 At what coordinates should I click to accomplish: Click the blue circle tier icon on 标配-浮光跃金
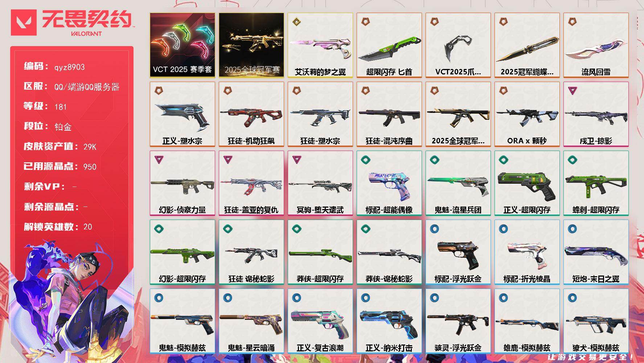click(434, 229)
